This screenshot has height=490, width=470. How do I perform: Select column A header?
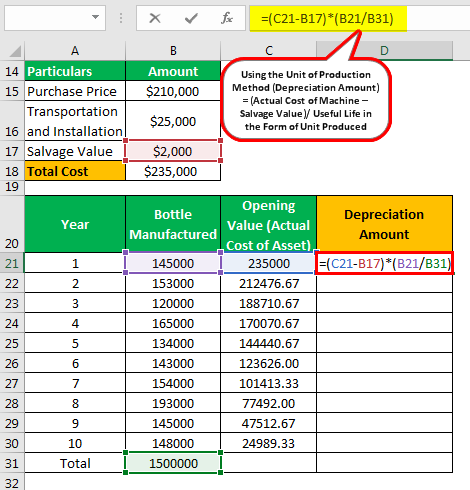pos(75,51)
